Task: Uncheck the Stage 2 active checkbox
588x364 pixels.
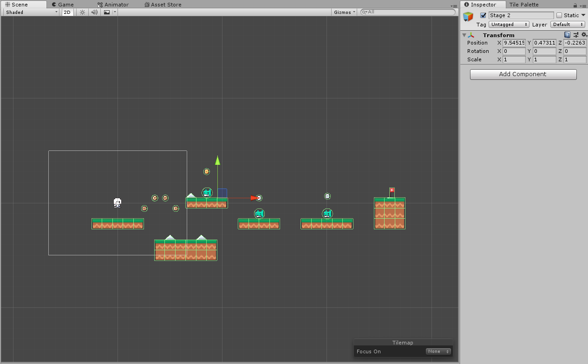Action: pyautogui.click(x=483, y=15)
